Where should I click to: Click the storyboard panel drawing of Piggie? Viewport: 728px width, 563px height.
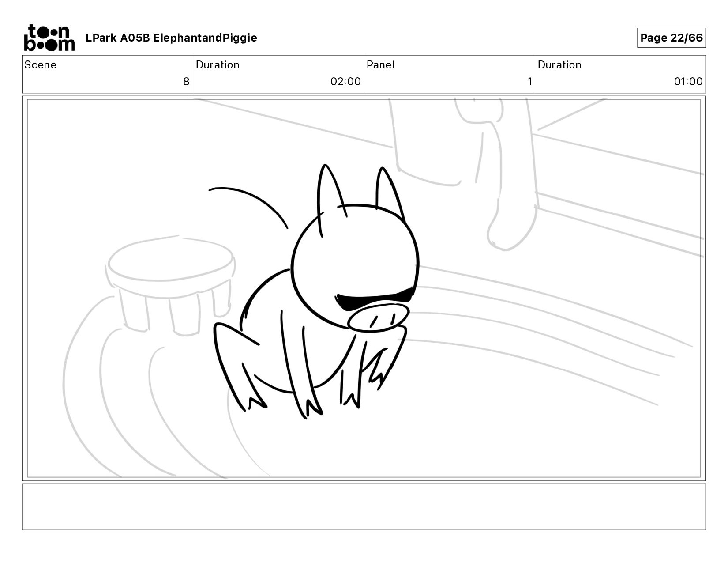click(364, 288)
